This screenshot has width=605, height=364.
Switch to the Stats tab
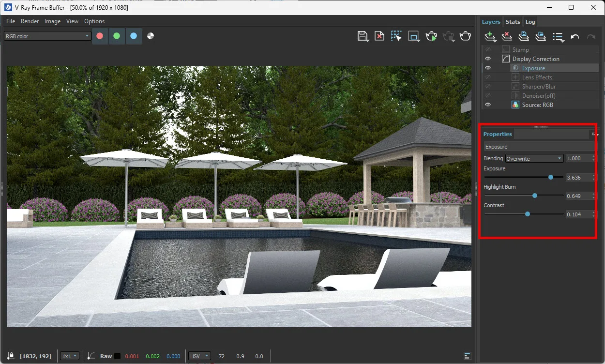tap(513, 22)
